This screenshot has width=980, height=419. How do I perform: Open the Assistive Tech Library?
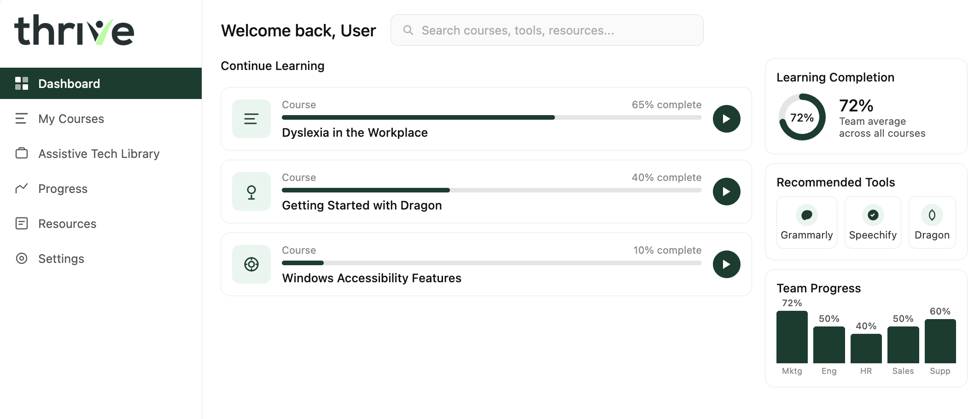tap(99, 154)
